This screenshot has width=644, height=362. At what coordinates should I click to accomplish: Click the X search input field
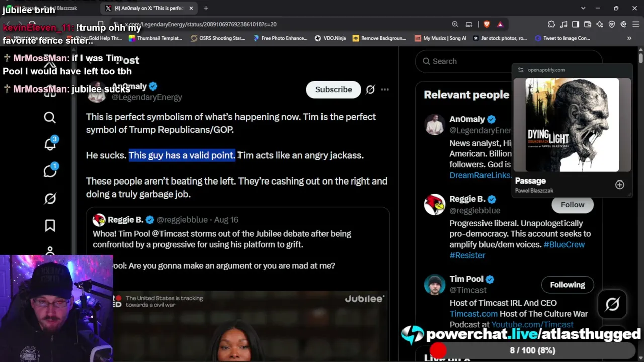coord(508,61)
